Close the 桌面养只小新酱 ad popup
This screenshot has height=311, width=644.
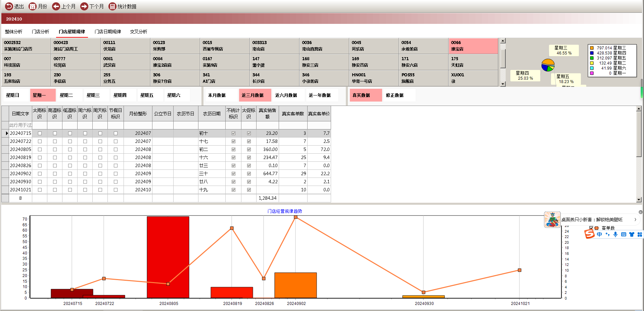point(641,212)
